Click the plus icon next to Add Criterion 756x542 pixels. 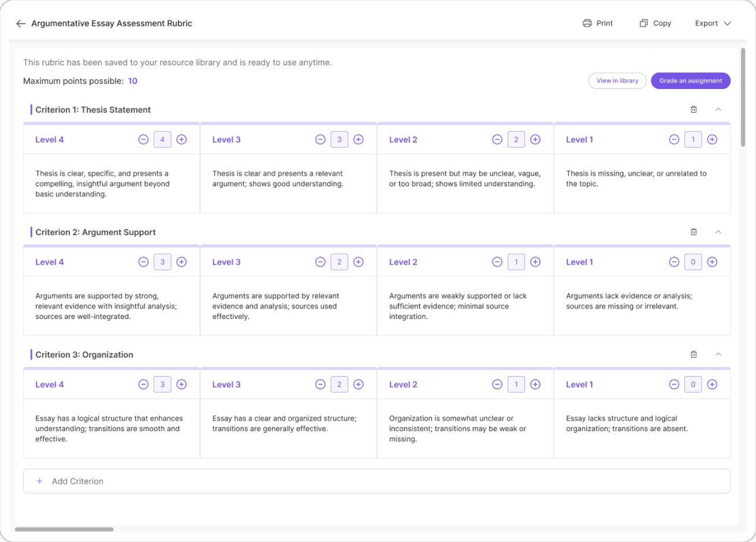tap(39, 481)
